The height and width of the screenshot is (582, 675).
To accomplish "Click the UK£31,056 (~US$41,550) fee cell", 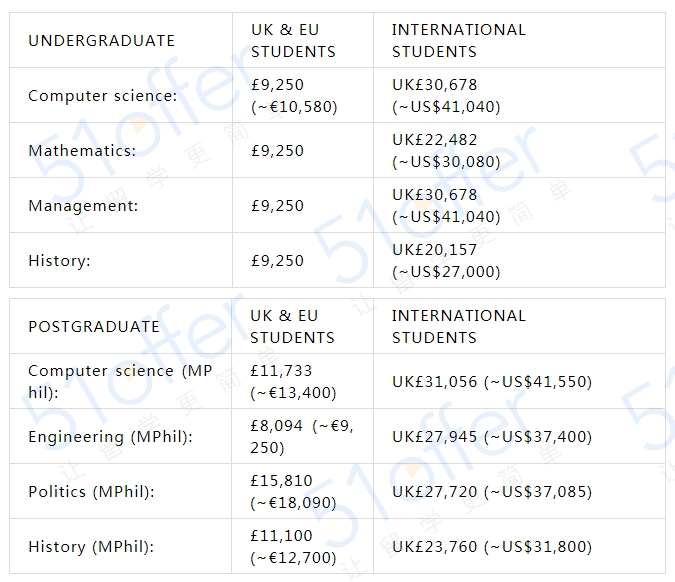I will 492,382.
